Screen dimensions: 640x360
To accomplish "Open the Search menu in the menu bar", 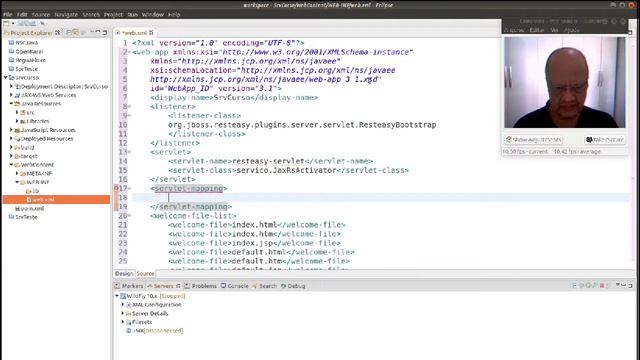I will click(x=91, y=14).
